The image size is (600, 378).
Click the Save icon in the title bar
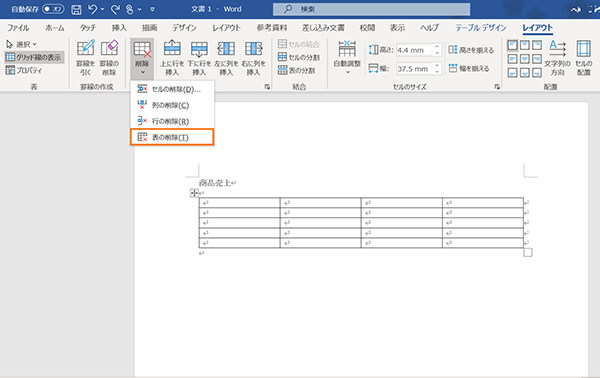pos(76,9)
